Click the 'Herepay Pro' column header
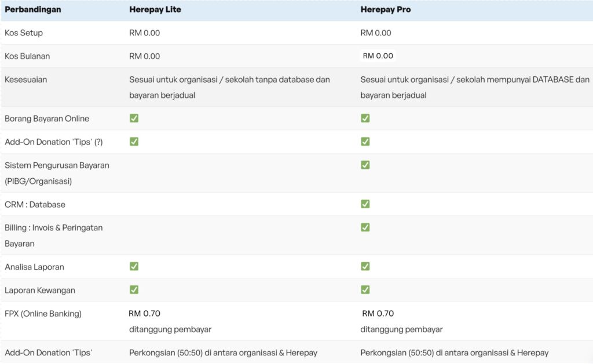This screenshot has width=593, height=364. [385, 9]
